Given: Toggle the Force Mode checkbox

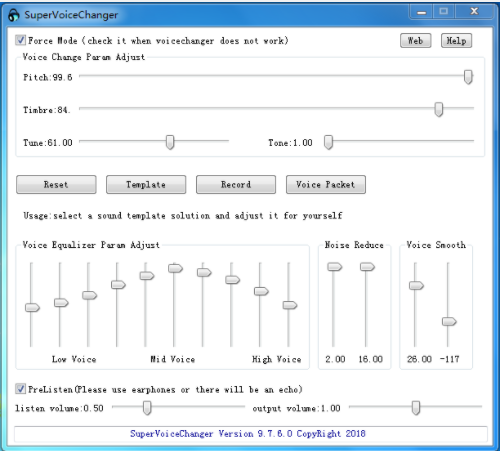Looking at the screenshot, I should (20, 40).
